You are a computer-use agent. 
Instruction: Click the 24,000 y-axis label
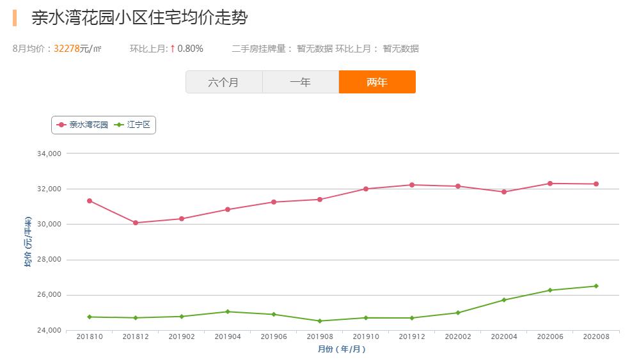pos(49,331)
